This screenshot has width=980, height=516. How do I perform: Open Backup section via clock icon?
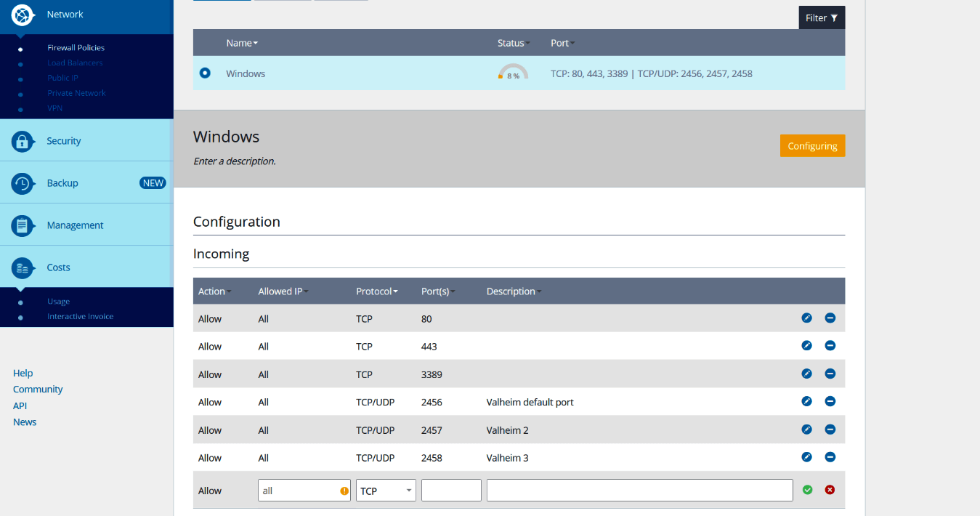tap(23, 183)
